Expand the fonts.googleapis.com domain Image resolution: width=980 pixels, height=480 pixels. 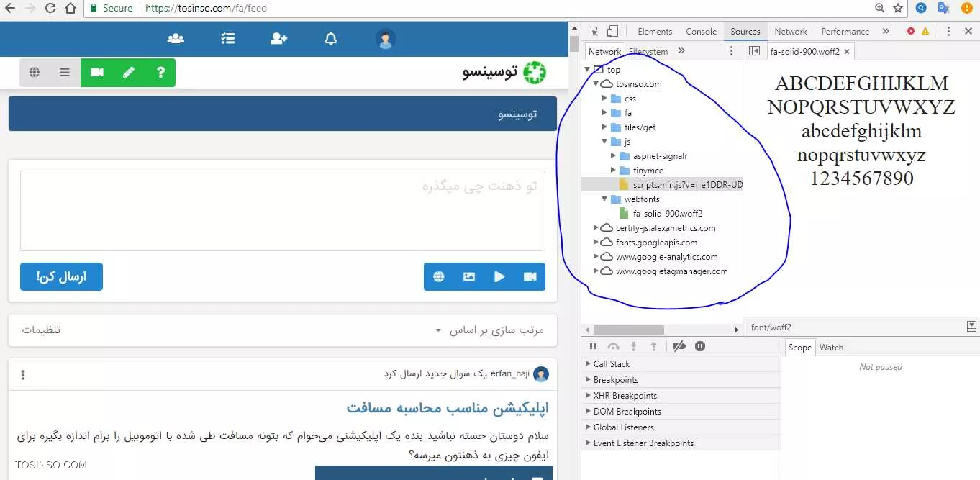[x=596, y=243]
